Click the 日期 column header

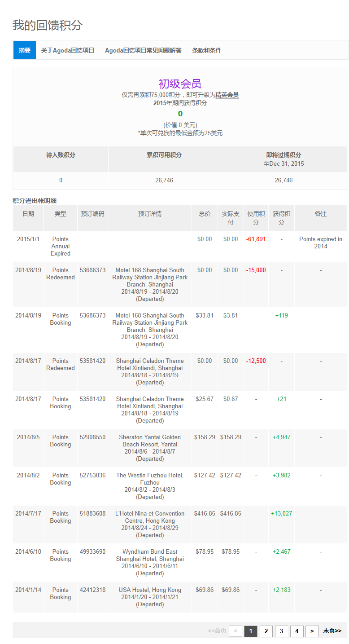coord(28,214)
